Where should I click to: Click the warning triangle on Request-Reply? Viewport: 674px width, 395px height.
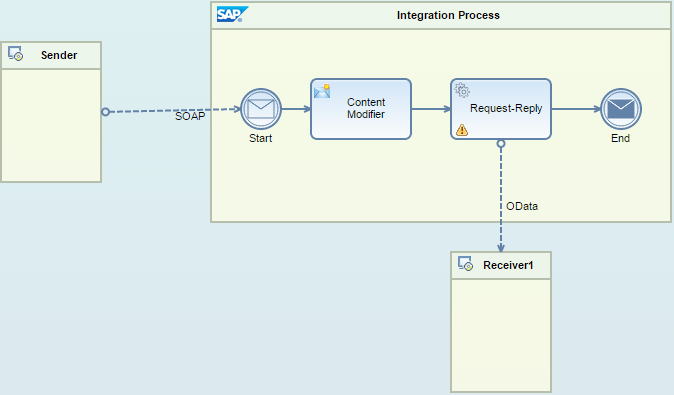[x=462, y=129]
